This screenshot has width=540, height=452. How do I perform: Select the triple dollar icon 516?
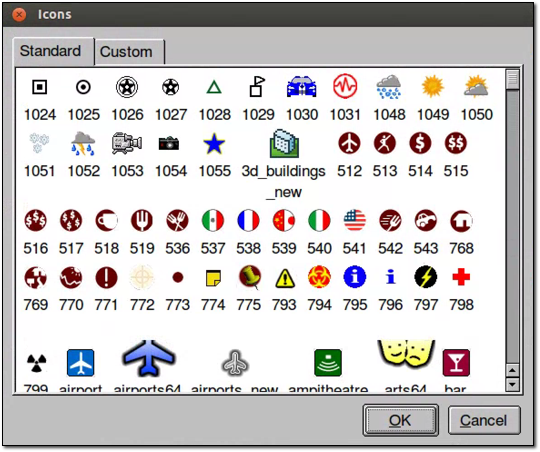(x=35, y=220)
